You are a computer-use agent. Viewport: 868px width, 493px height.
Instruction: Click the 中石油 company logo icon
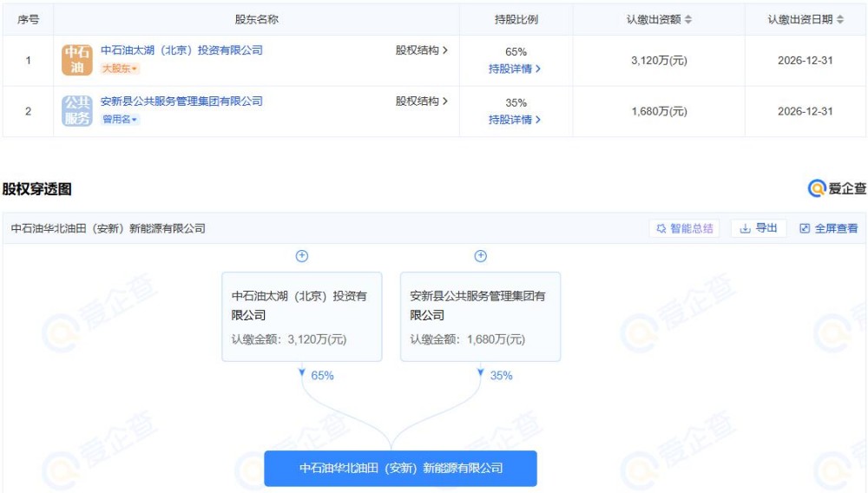76,60
